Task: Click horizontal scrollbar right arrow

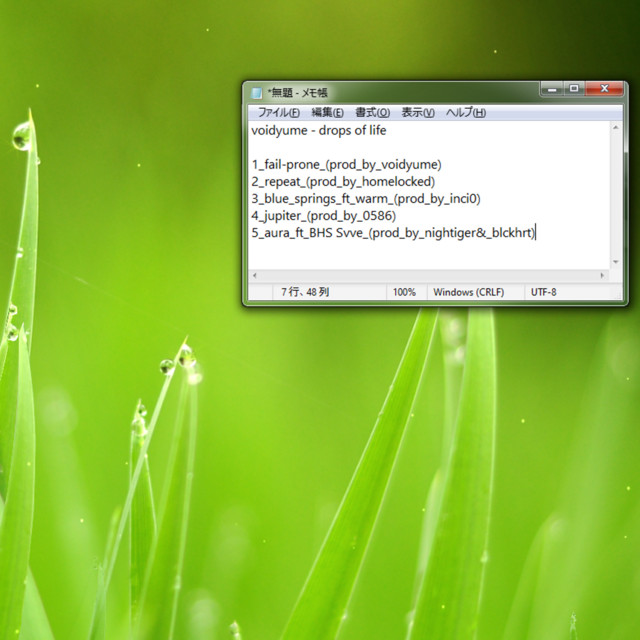Action: click(x=603, y=275)
